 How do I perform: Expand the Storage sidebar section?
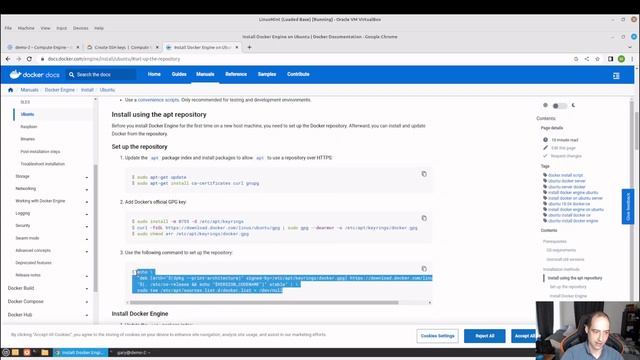pyautogui.click(x=87, y=177)
